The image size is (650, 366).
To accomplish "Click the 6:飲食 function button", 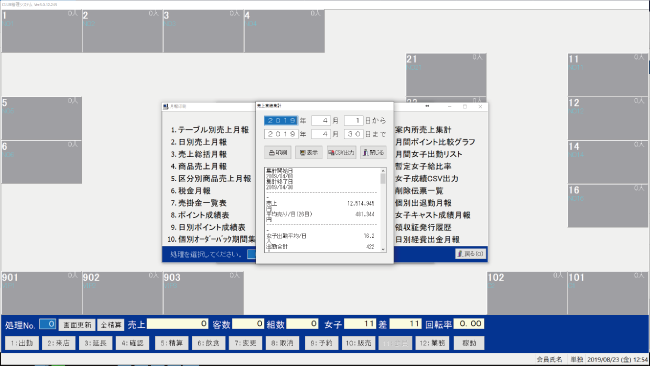I will click(209, 343).
